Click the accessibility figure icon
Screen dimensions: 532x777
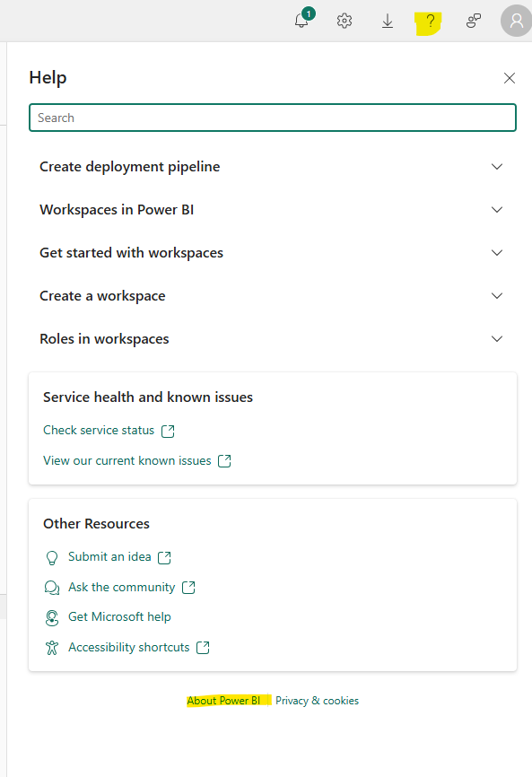(52, 648)
